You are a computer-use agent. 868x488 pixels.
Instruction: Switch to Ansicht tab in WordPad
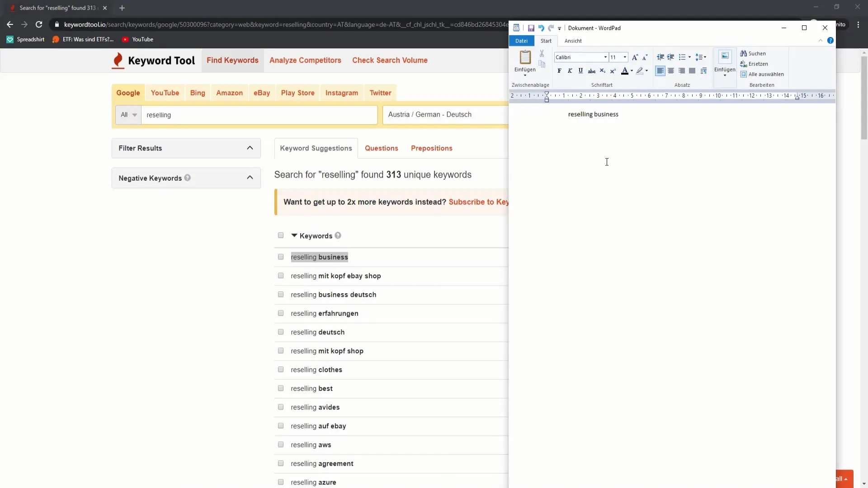573,41
